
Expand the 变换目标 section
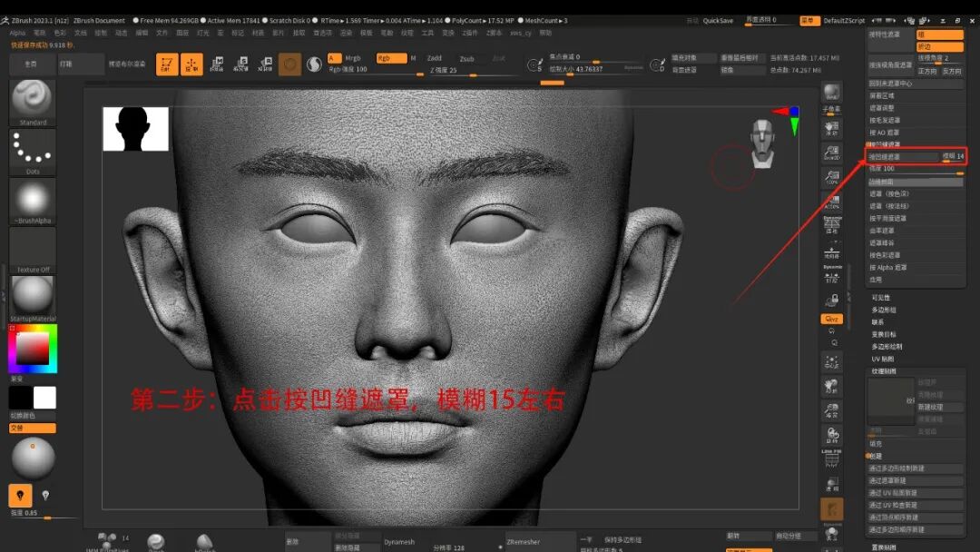[x=883, y=334]
